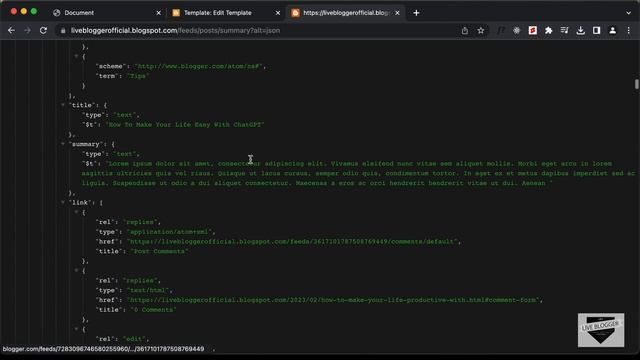The height and width of the screenshot is (360, 640).
Task: Close the livebloggerofficial feed tab
Action: 397,13
